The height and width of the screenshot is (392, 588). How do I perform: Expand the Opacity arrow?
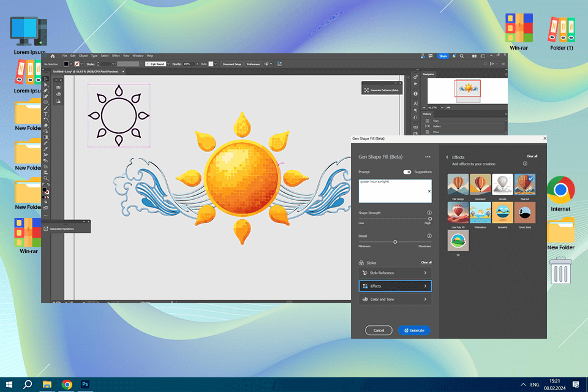click(x=197, y=64)
